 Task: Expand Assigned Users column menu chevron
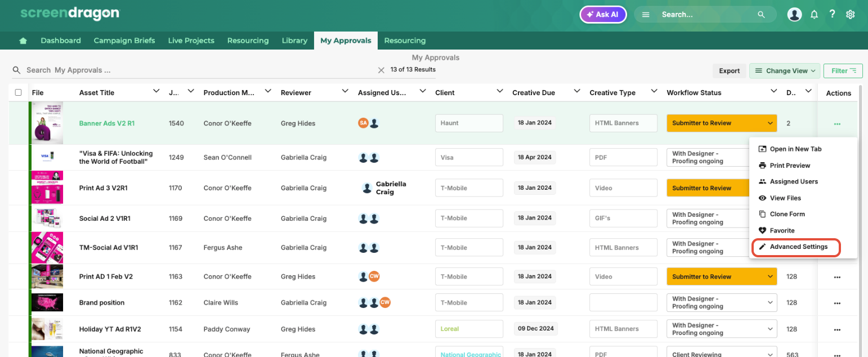tap(422, 91)
